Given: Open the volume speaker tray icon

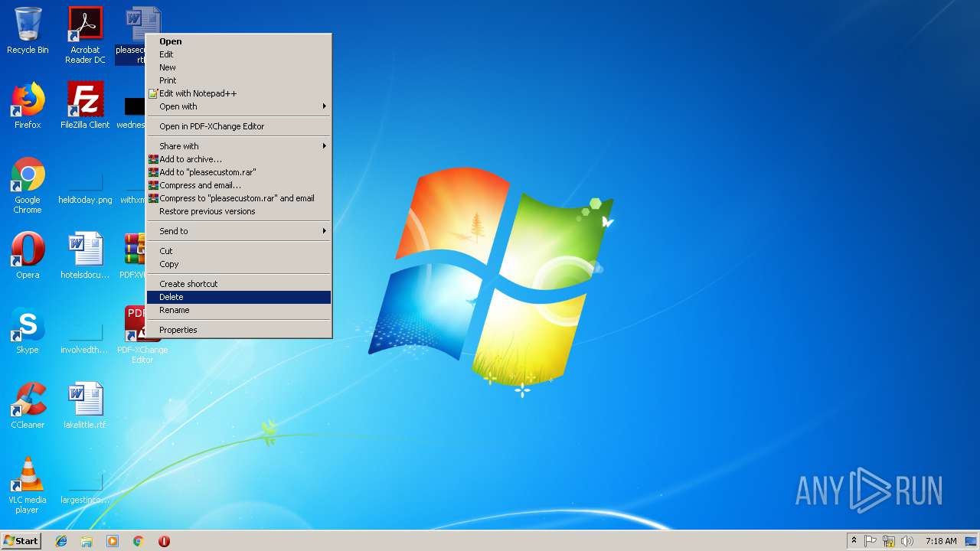Looking at the screenshot, I should tap(907, 541).
